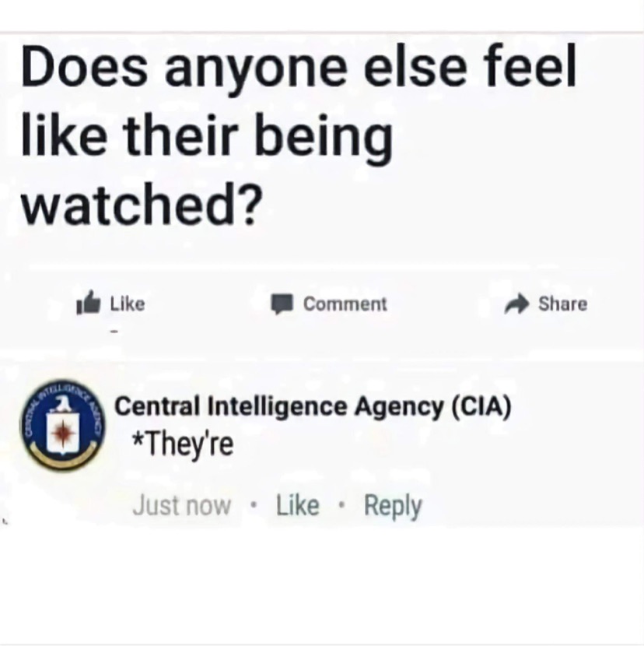
Task: Click the post line "like their being"
Action: 207,138
